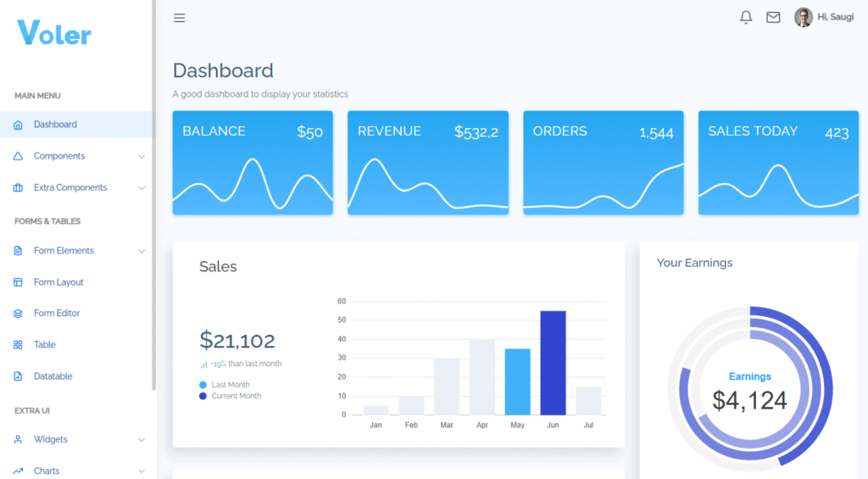The width and height of the screenshot is (868, 479).
Task: Click the June bar in Sales chart
Action: [553, 362]
